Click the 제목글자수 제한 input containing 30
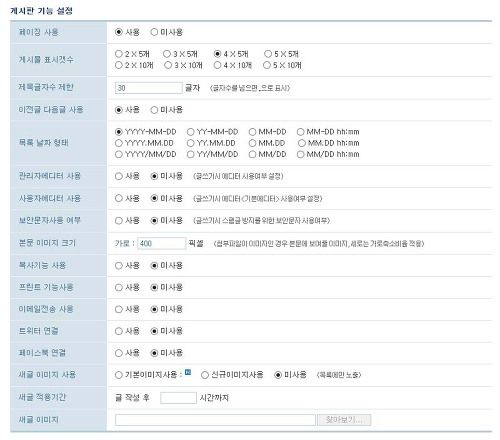Screen dimensions: 500x440 pos(149,88)
